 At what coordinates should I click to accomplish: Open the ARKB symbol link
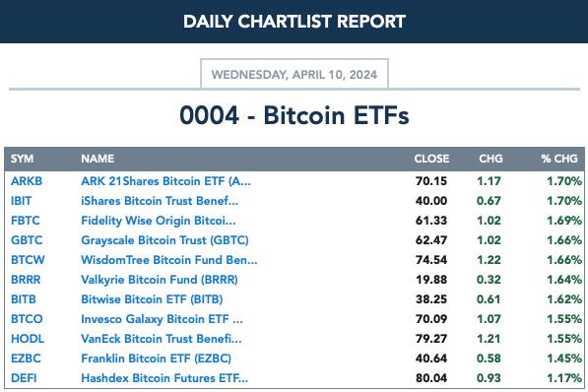[27, 181]
